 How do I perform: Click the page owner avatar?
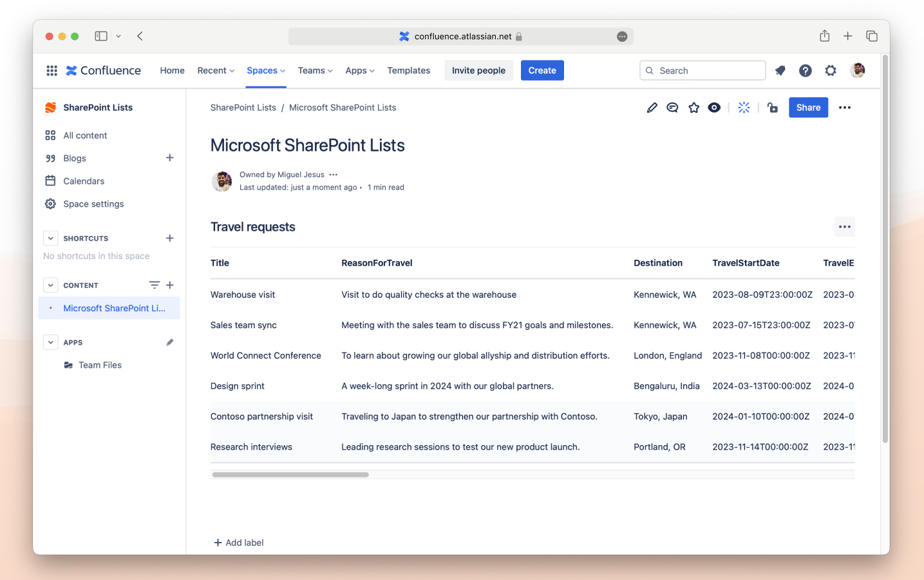(222, 181)
